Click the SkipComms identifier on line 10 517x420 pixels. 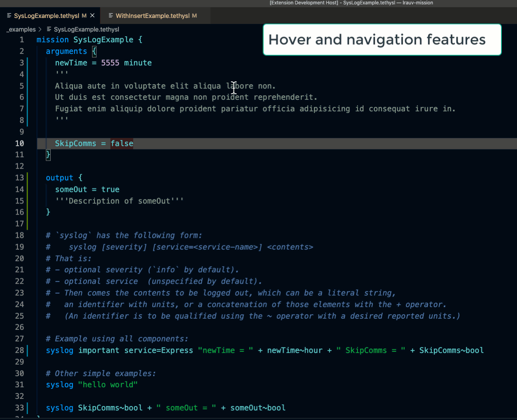point(75,143)
